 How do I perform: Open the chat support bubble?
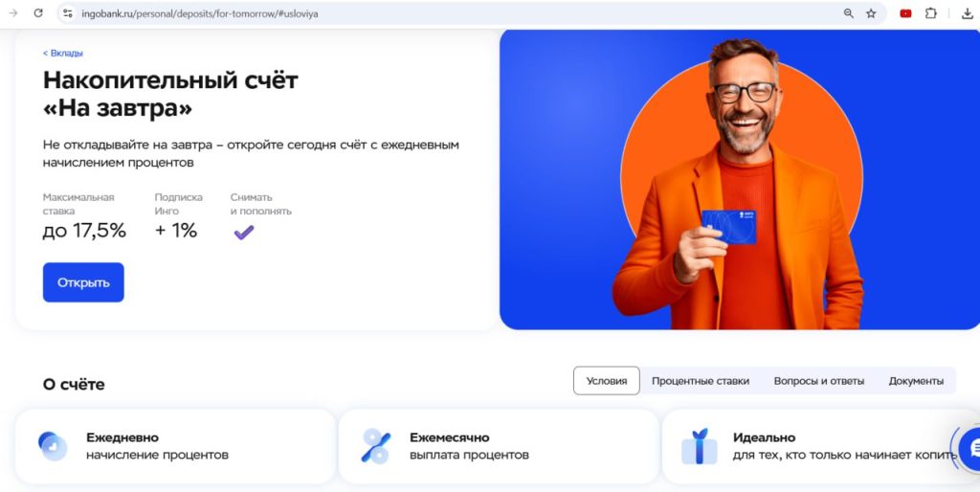tap(970, 448)
